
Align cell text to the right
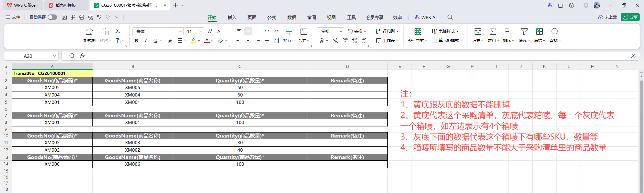pyautogui.click(x=258, y=41)
